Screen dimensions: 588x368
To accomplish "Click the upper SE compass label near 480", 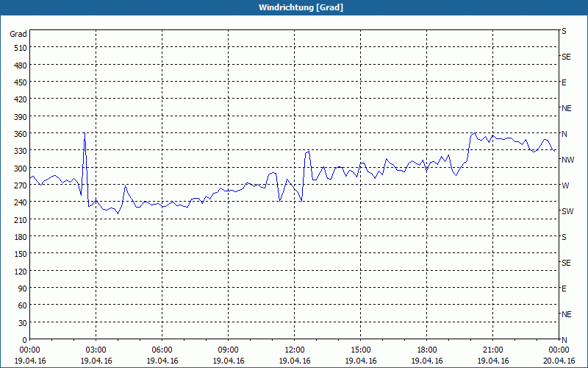I will point(566,57).
